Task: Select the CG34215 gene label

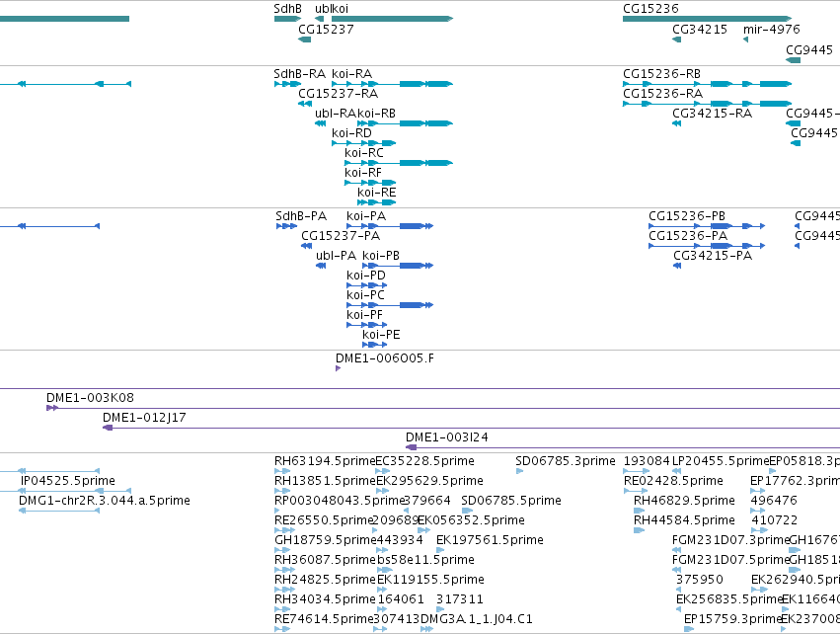Action: pyautogui.click(x=700, y=30)
